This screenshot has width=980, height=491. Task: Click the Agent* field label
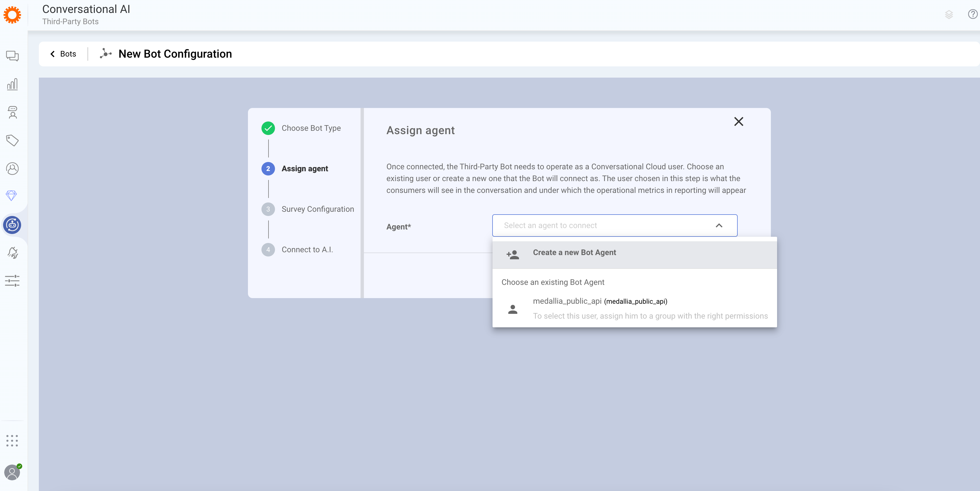398,227
